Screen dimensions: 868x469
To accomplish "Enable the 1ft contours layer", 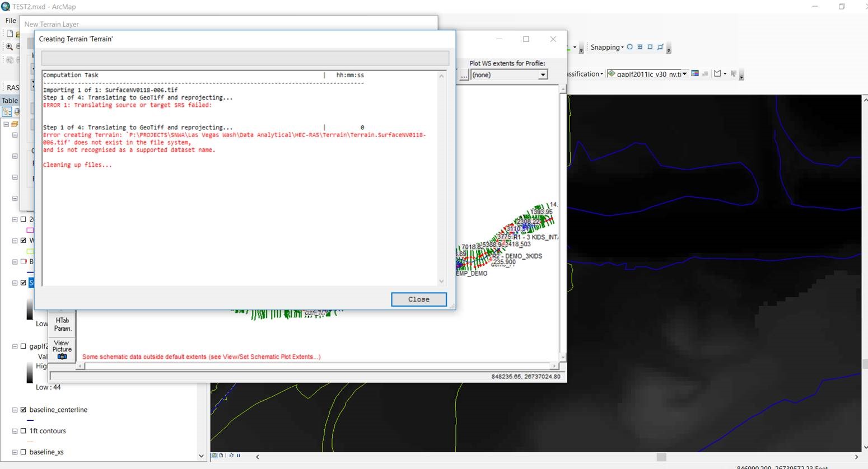I will click(x=24, y=431).
